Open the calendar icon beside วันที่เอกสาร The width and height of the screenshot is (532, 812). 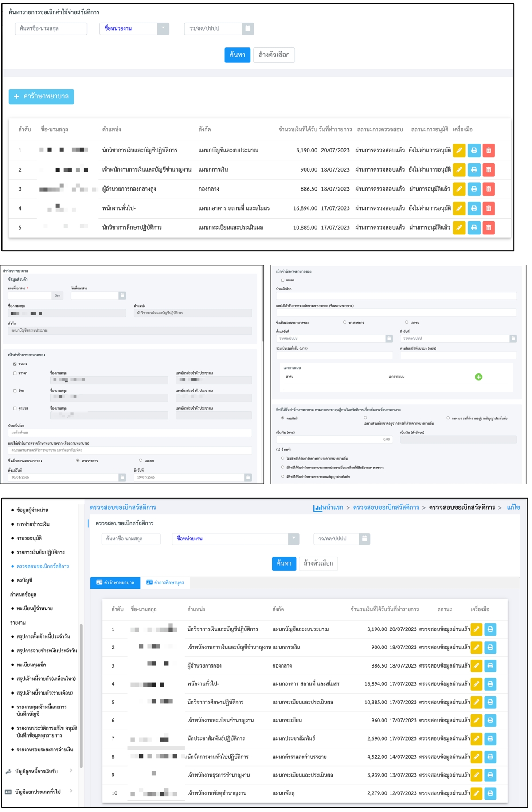tap(122, 296)
